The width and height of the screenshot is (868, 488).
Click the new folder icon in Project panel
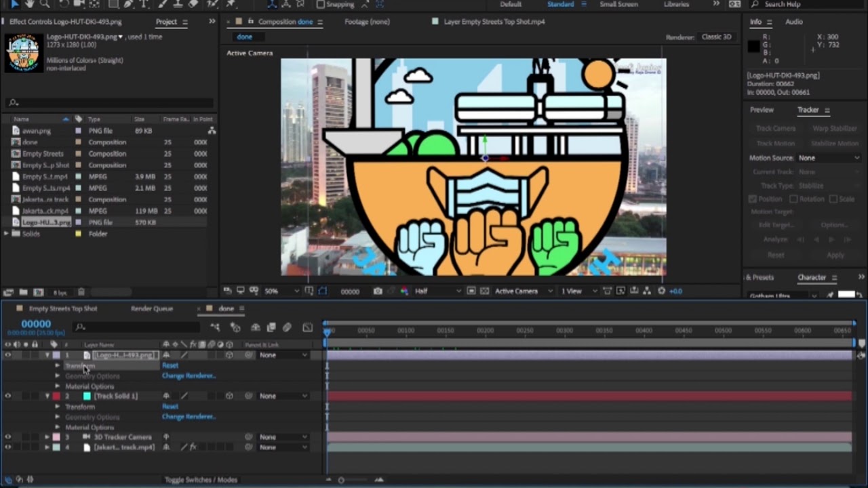(x=23, y=292)
